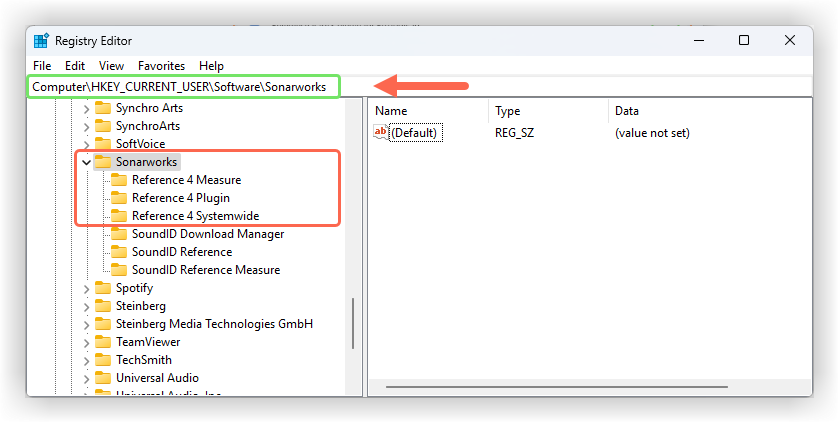Screen dimensions: 839x423
Task: Click the Reference 4 Systemwide folder icon
Action: [119, 216]
